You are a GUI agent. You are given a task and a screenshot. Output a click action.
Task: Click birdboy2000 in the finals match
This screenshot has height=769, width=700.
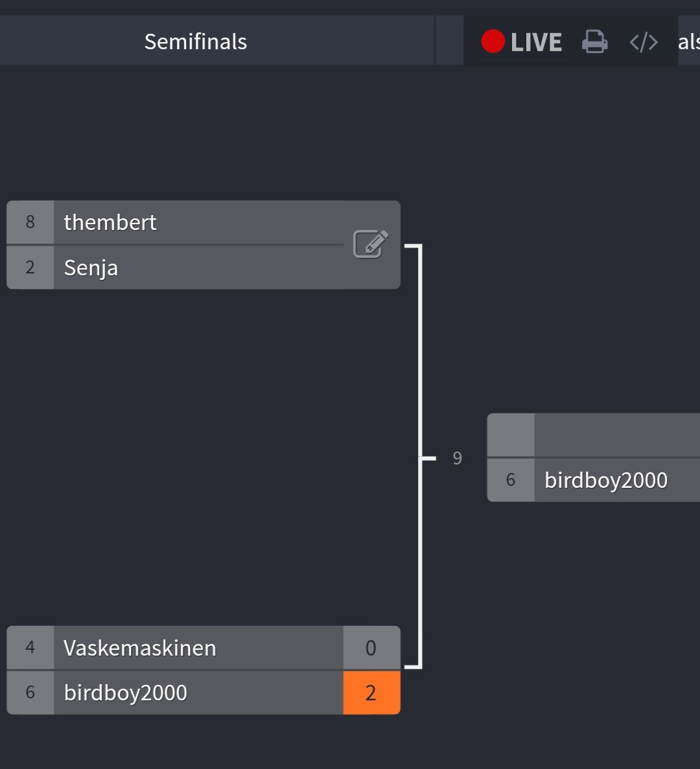(606, 480)
